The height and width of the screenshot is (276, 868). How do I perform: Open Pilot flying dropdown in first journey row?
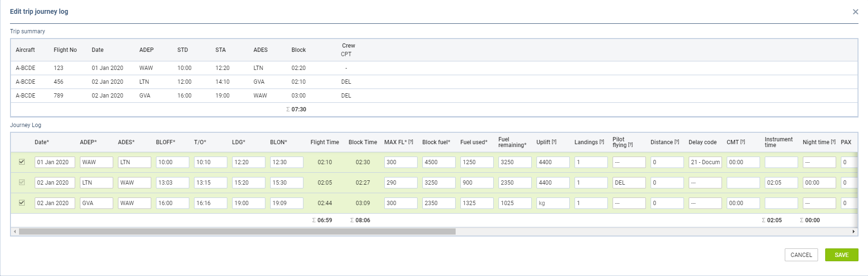coord(629,162)
